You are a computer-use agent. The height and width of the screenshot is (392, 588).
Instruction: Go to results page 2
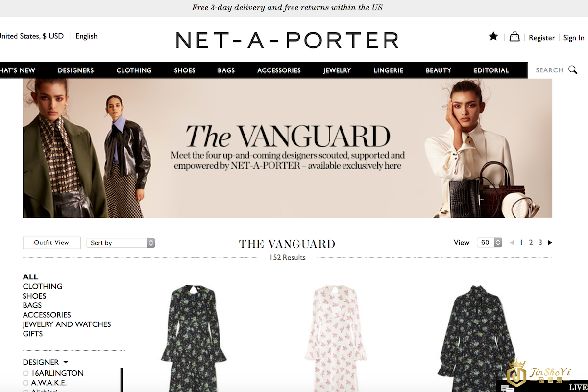click(x=531, y=243)
